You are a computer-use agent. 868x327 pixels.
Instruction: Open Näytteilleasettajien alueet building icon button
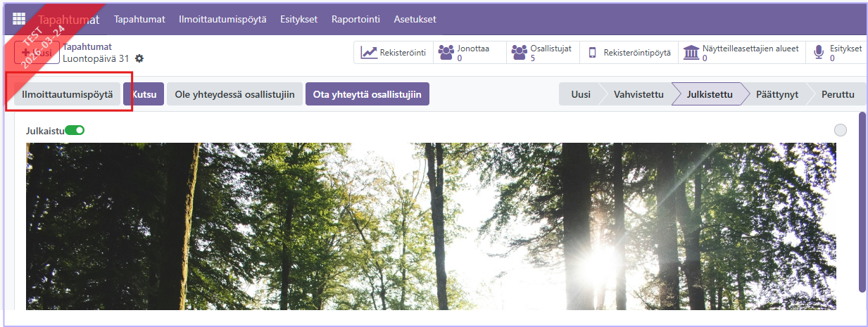tap(744, 53)
